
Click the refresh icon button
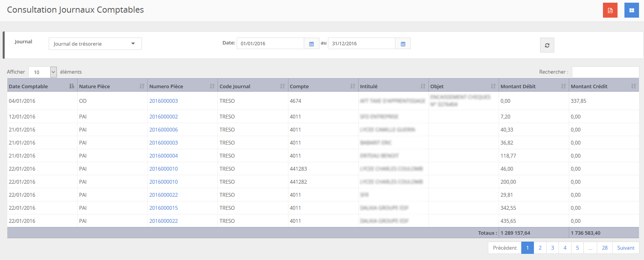(547, 45)
